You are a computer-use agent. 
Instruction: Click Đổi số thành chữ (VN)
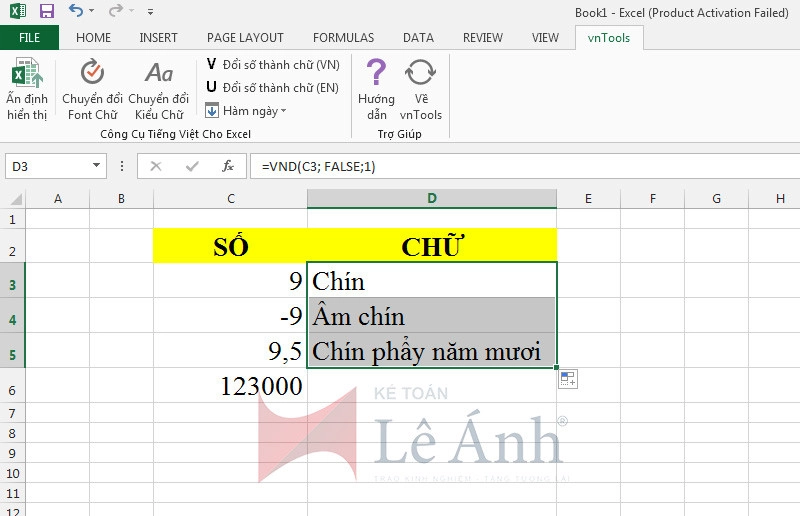[272, 64]
